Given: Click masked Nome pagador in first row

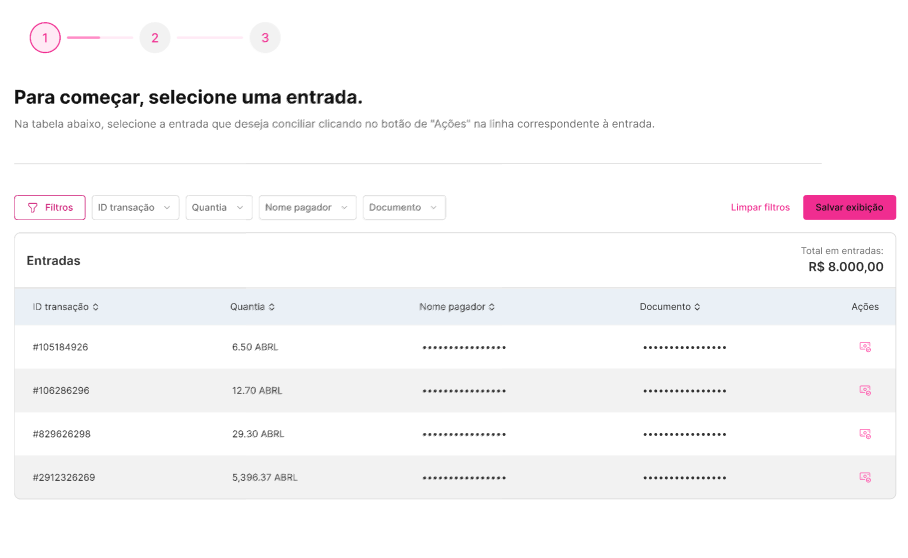Looking at the screenshot, I should tap(464, 347).
